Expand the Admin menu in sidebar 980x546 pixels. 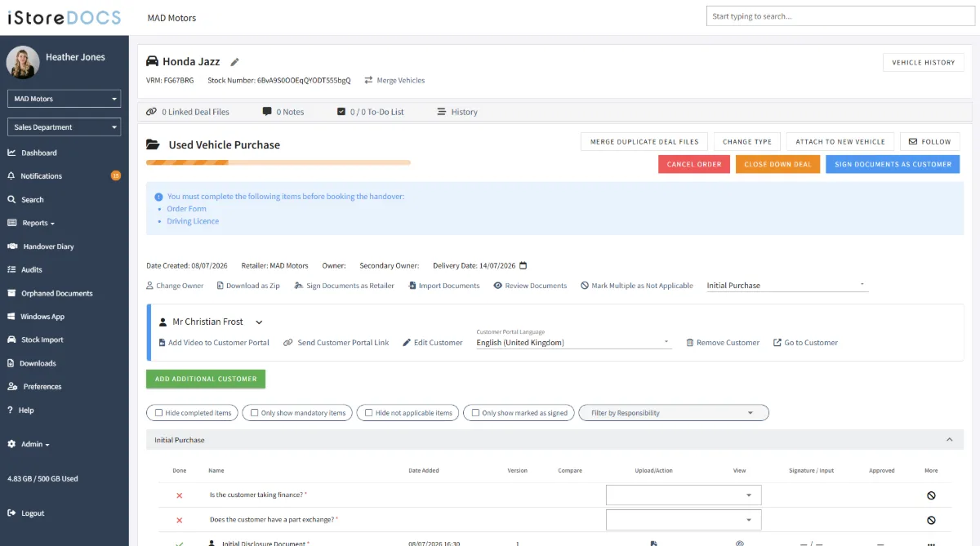pyautogui.click(x=29, y=444)
